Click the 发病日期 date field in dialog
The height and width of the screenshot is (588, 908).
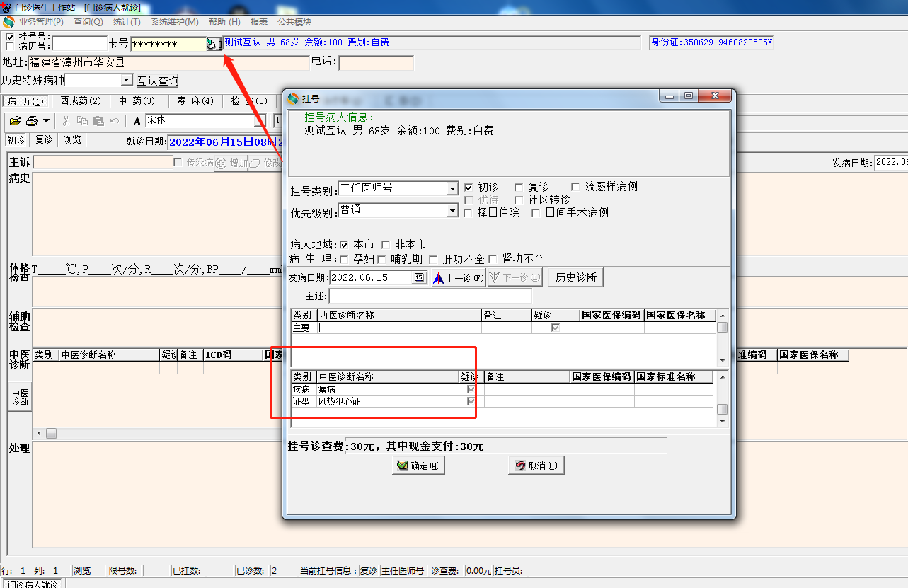pos(371,277)
